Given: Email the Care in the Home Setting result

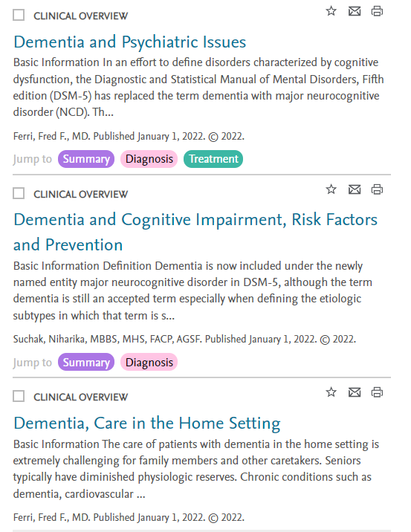Looking at the screenshot, I should 355,392.
